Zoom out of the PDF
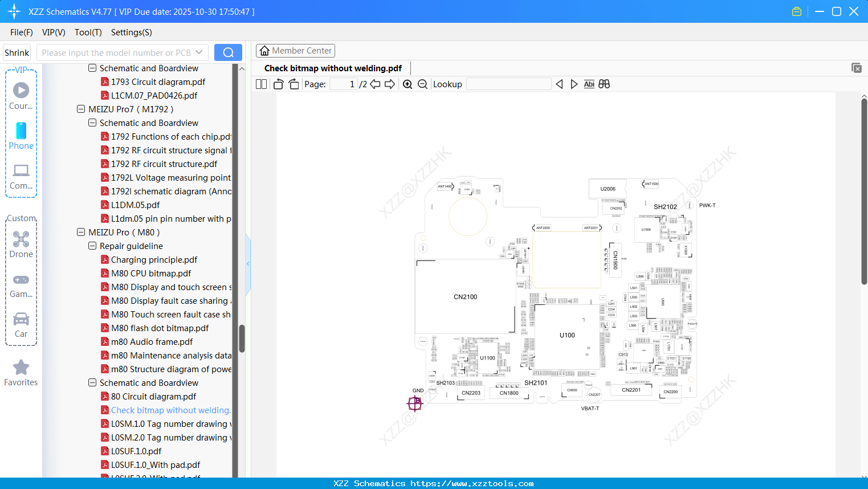The image size is (868, 489). 423,84
